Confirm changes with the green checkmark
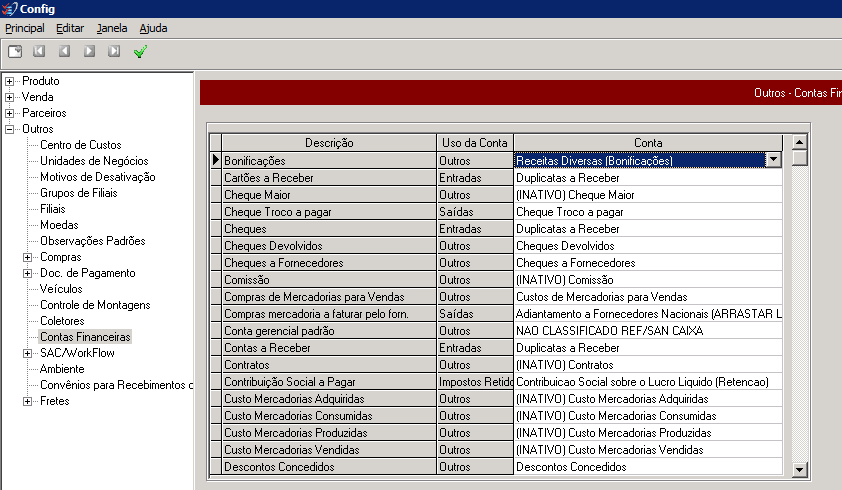 tap(140, 52)
